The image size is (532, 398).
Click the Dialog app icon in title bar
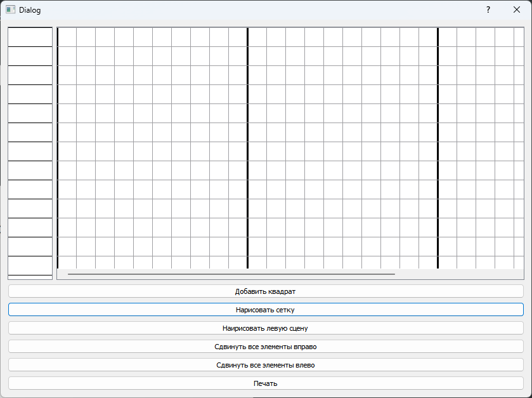(x=11, y=10)
